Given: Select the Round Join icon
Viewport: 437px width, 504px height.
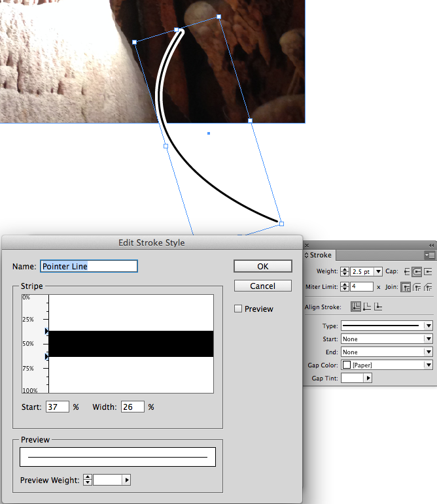Looking at the screenshot, I should click(417, 287).
